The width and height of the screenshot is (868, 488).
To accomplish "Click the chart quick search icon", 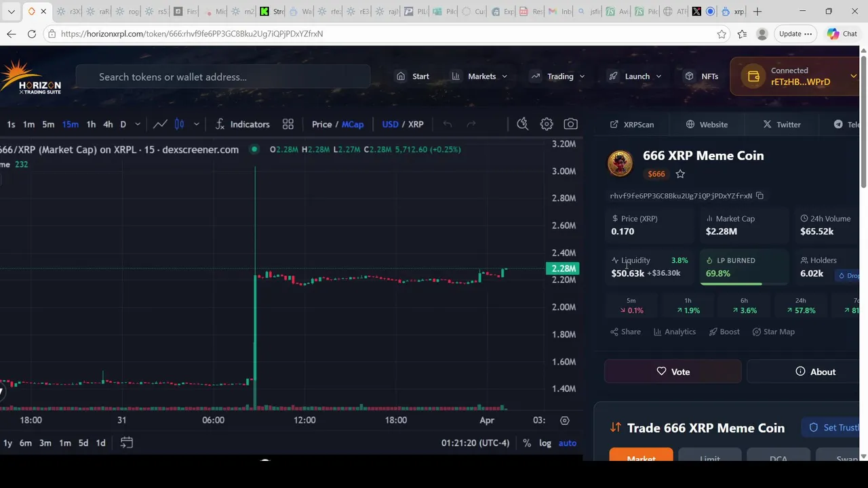I will click(522, 124).
